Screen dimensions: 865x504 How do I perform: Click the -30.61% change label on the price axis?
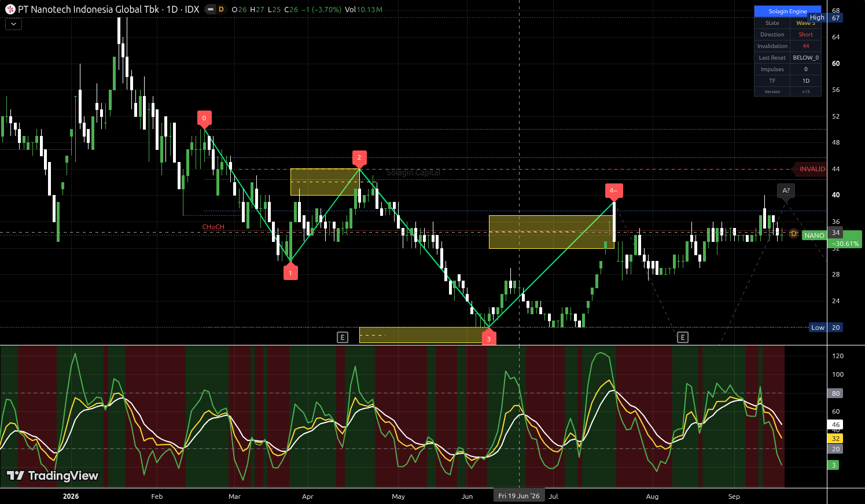(845, 244)
